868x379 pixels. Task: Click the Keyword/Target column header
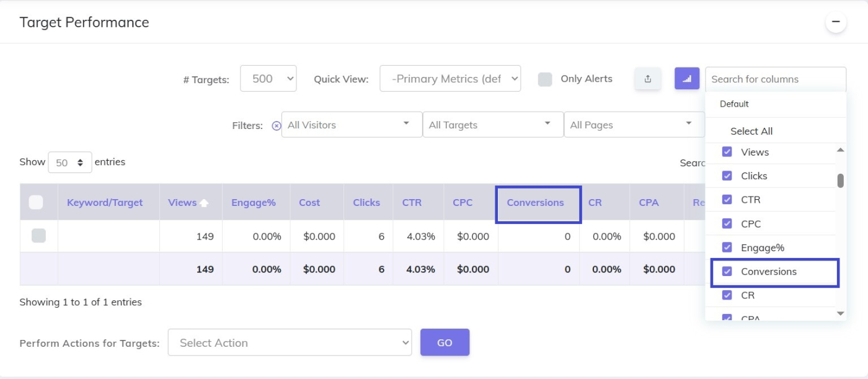[105, 203]
